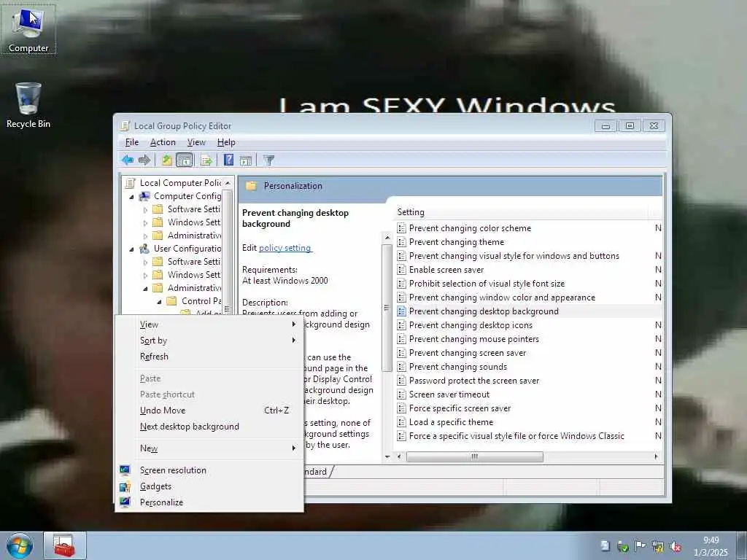Click Local Computer Policy root icon
The height and width of the screenshot is (560, 747).
(x=130, y=183)
